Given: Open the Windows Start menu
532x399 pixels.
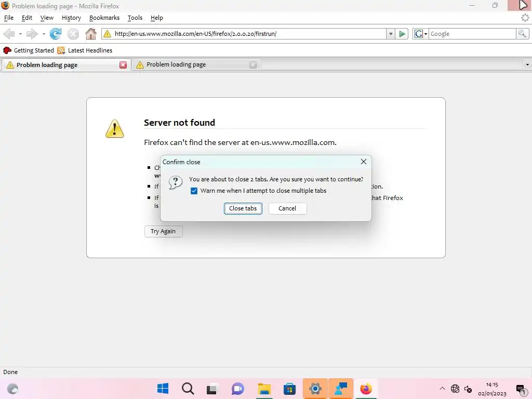Looking at the screenshot, I should [163, 389].
